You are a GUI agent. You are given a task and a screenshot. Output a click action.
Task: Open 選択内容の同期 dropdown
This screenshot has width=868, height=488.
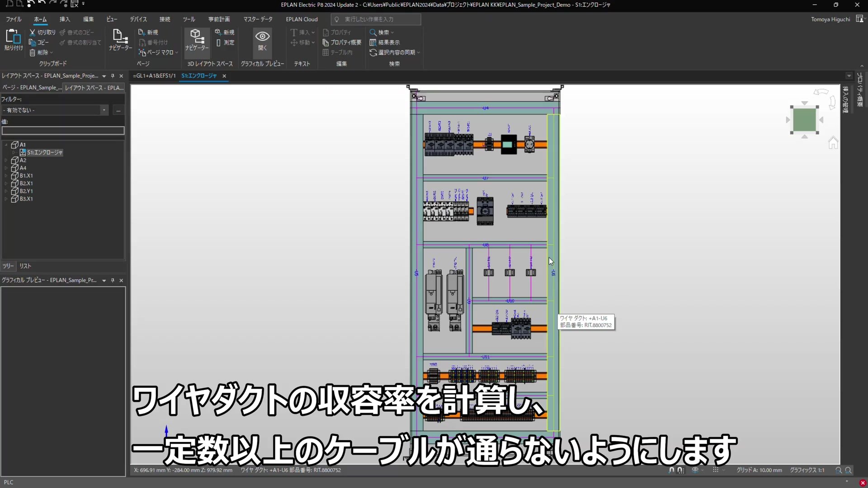(395, 52)
